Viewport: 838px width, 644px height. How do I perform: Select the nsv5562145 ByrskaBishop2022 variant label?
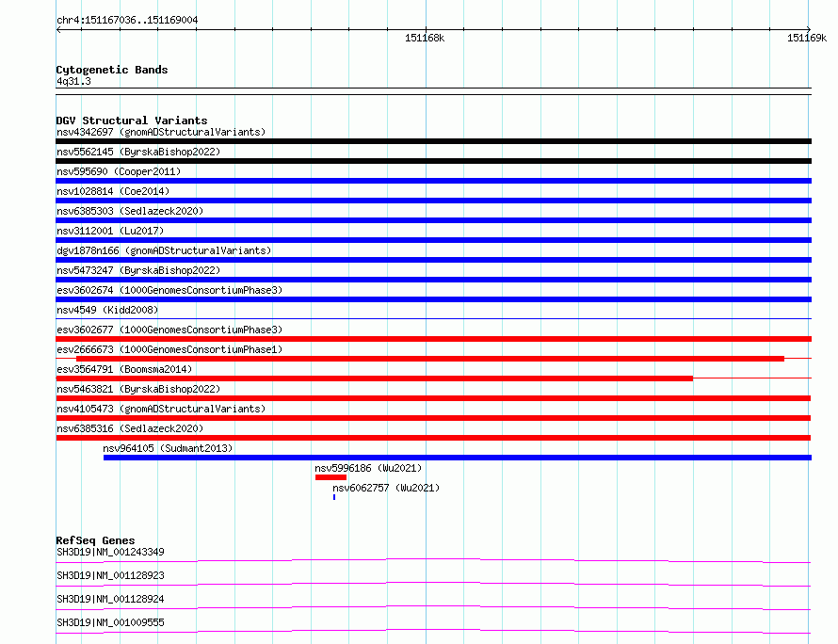coord(138,152)
